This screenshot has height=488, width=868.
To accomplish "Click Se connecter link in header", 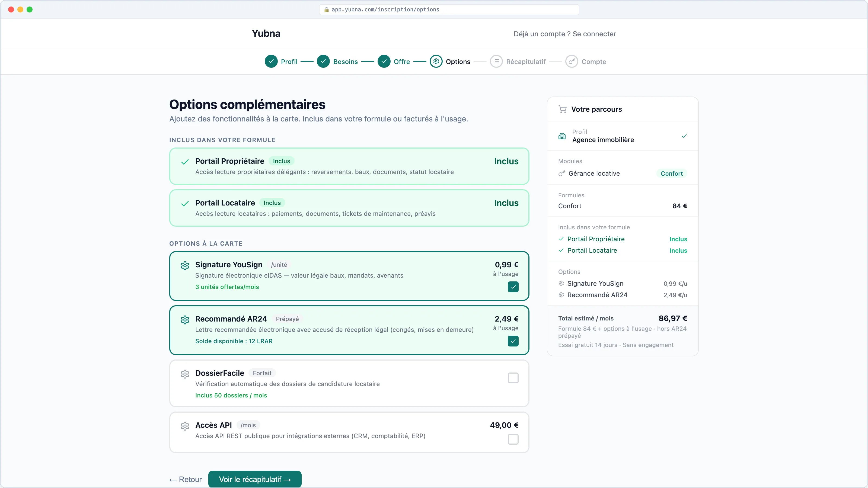I will point(594,34).
